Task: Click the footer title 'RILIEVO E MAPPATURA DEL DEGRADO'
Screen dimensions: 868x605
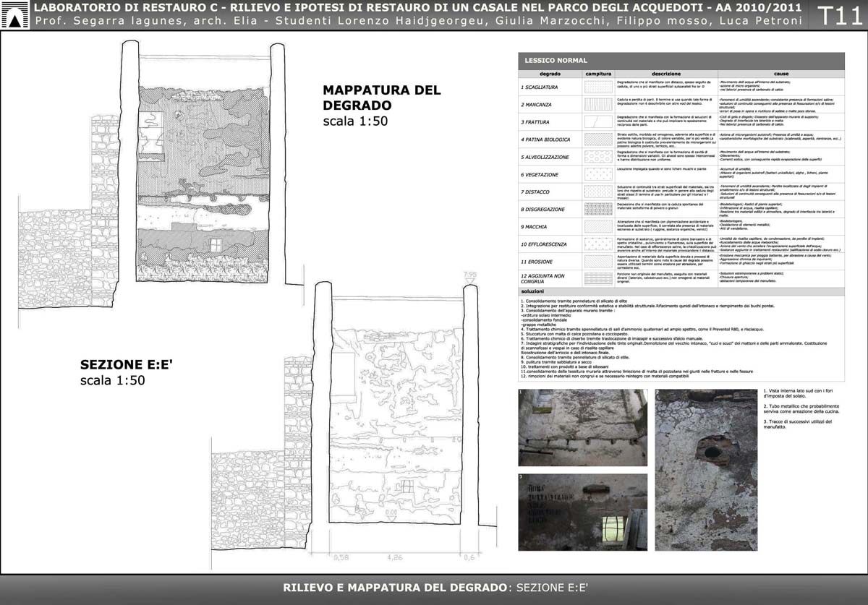Action: coord(396,588)
